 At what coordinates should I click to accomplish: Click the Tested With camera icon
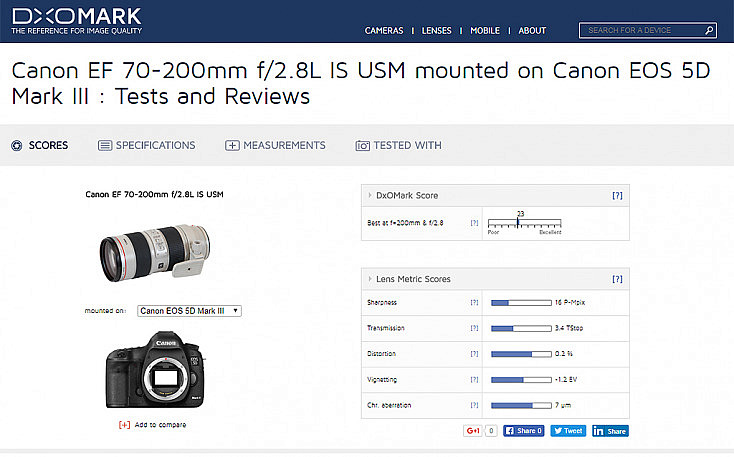coord(362,146)
